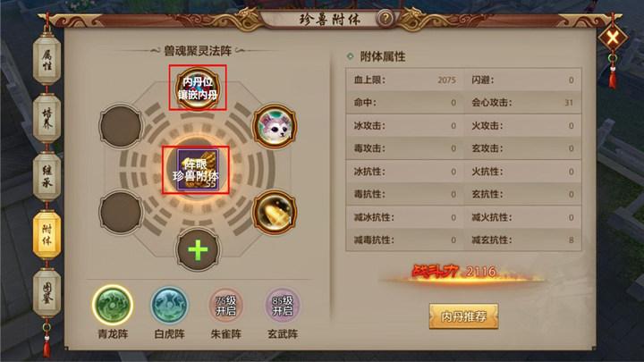
Task: Click the 内丹位 inlay slot at top
Action: click(198, 88)
